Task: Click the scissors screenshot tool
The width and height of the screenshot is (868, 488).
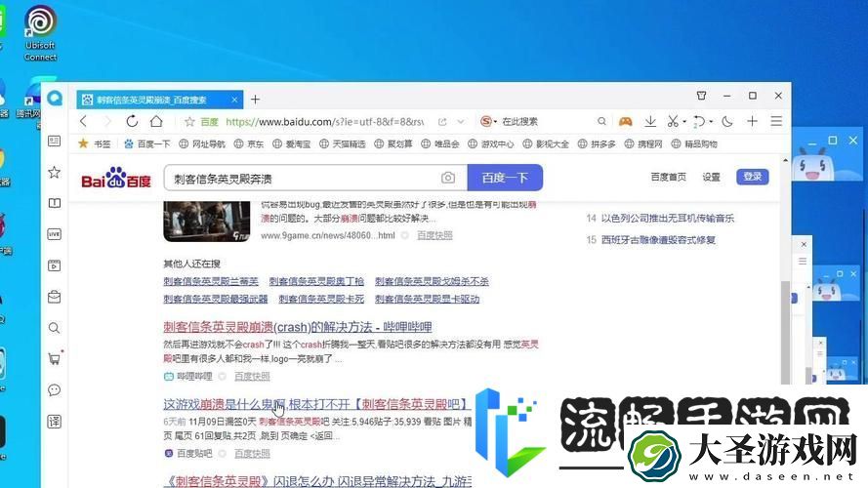Action: 673,121
